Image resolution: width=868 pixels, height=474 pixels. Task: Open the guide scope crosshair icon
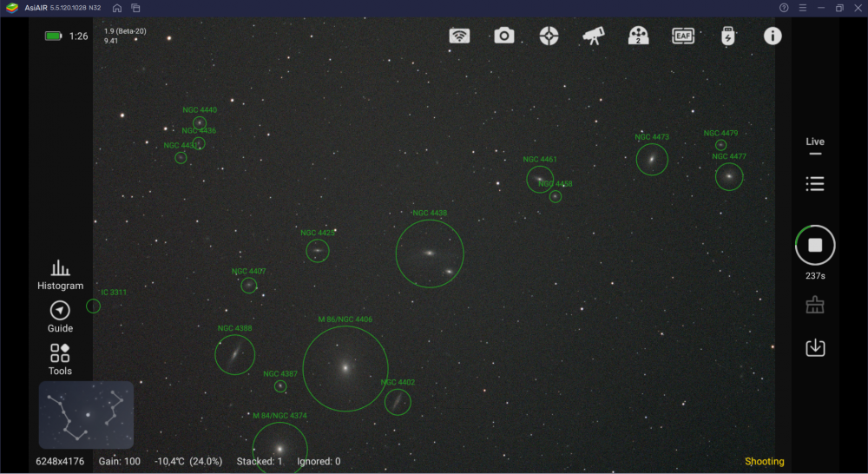549,36
